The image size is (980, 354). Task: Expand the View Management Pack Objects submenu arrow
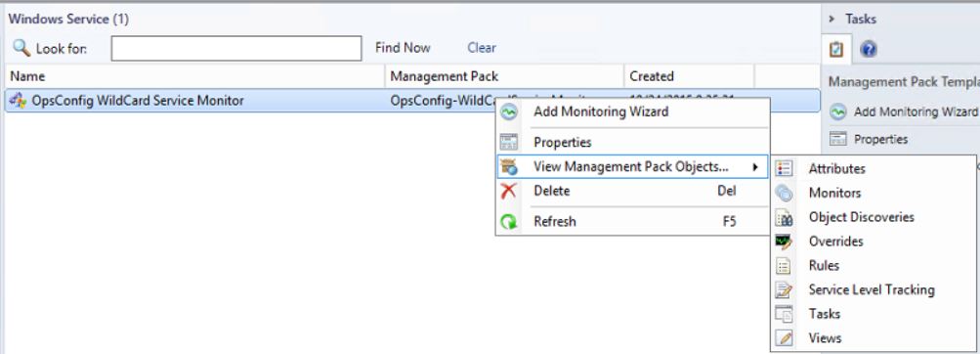755,167
